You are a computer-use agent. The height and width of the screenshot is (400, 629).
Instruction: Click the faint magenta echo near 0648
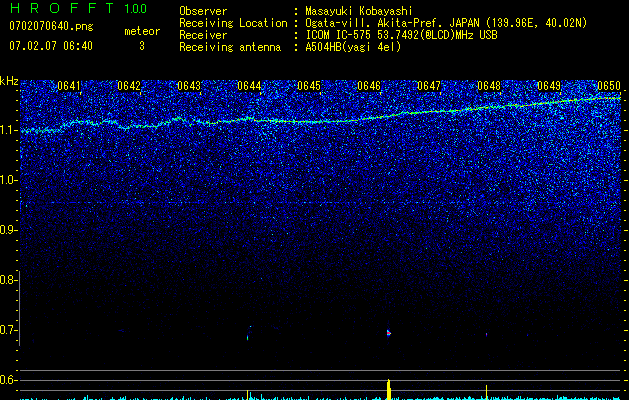point(487,334)
